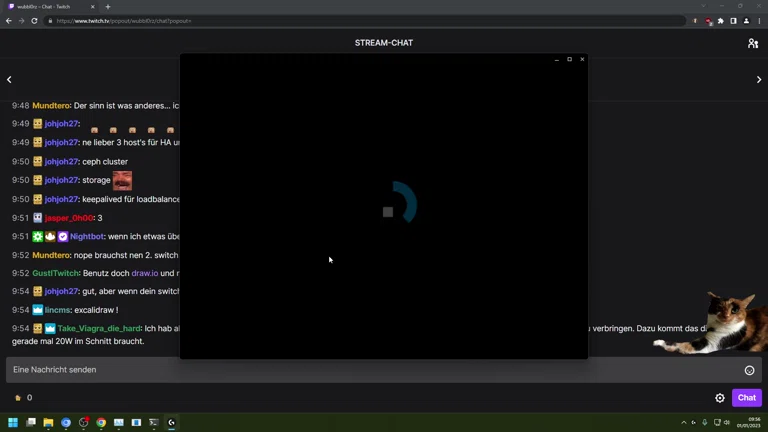768x432 pixels.
Task: Click the channel points icon
Action: [18, 398]
